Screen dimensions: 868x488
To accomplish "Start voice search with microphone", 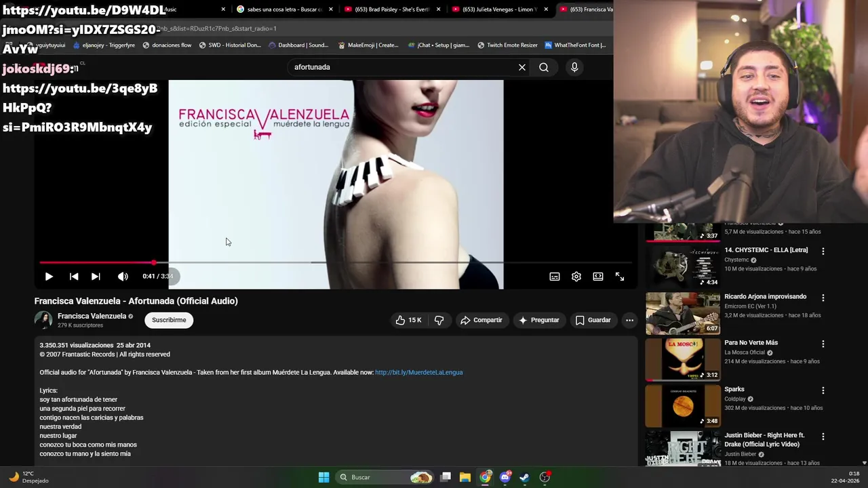I will [x=574, y=67].
